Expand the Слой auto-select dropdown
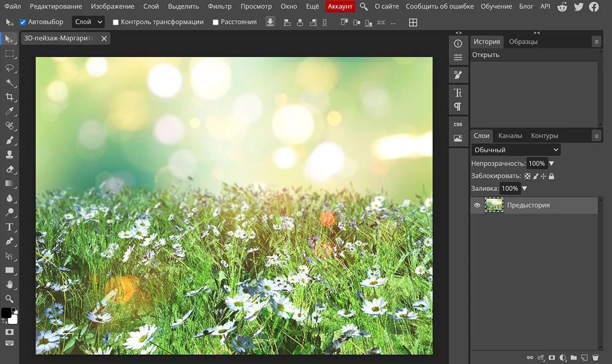Viewport: 612px width, 364px height. point(88,22)
